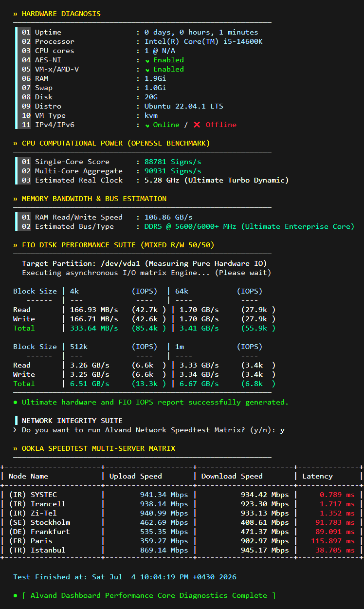Select the Swap value 1.0Gi
The width and height of the screenshot is (364, 609).
[155, 88]
